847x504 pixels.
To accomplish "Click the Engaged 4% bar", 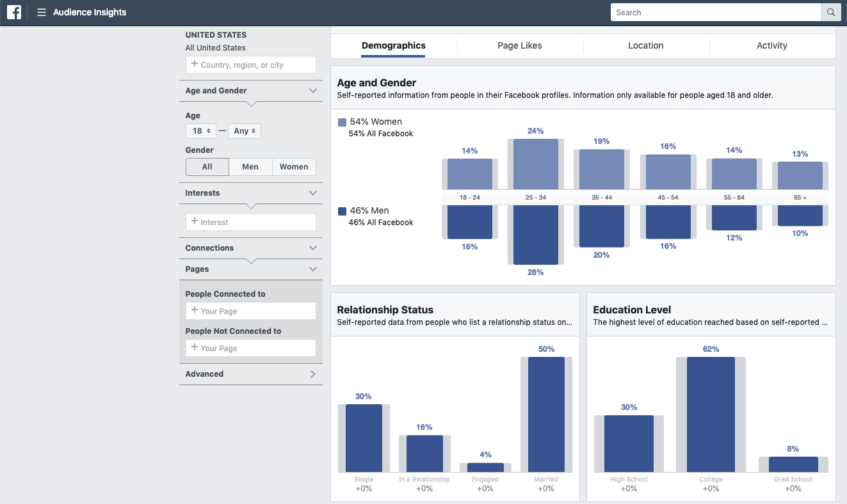I will tap(485, 468).
